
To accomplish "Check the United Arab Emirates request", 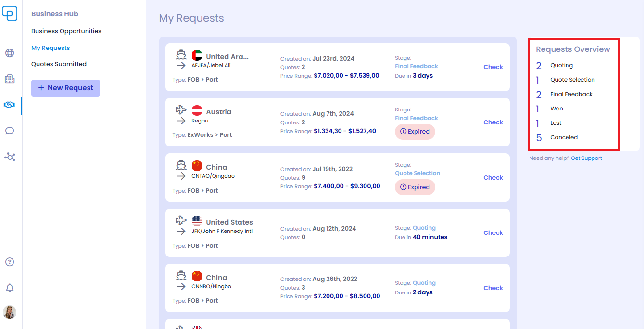I will point(493,67).
